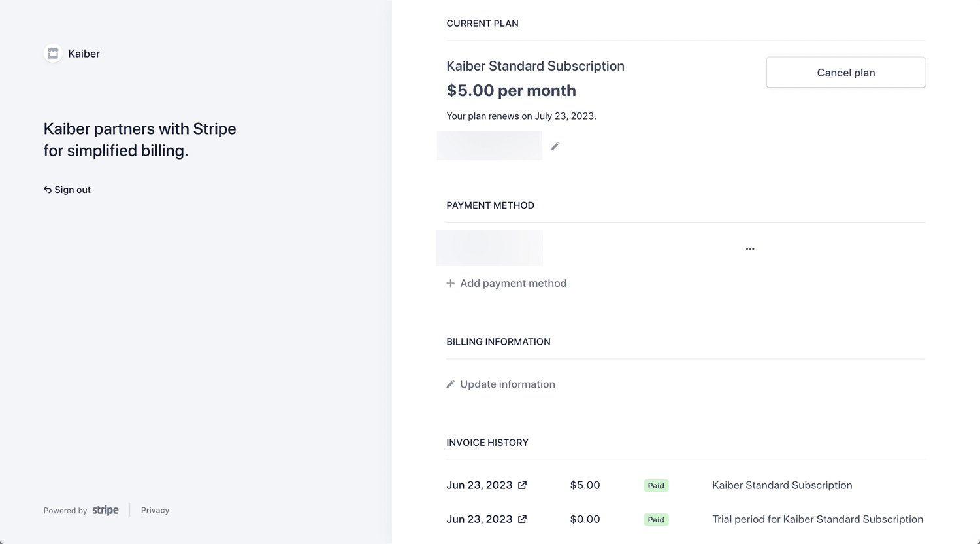Click the Kaiber Standard Subscription invoice description

pyautogui.click(x=782, y=485)
